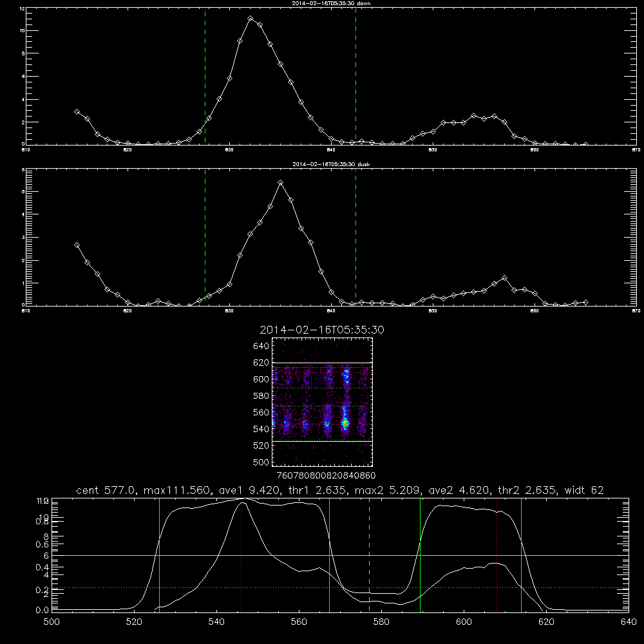
Task: Click x-axis label '620' on bottom plot
Action: click(546, 622)
